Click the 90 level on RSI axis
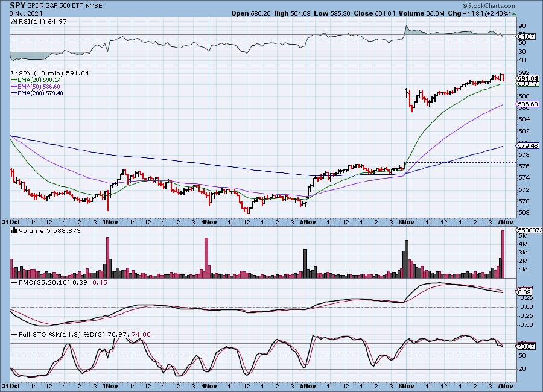 (522, 26)
